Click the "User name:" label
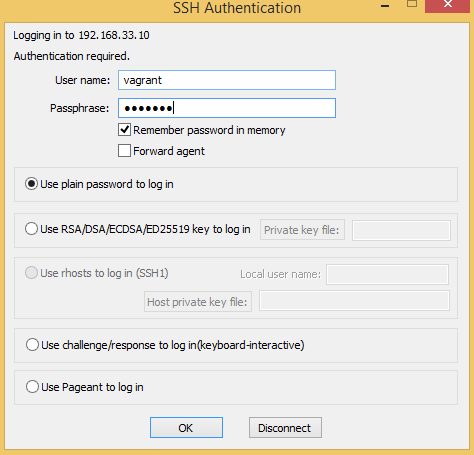The image size is (474, 455). point(82,80)
